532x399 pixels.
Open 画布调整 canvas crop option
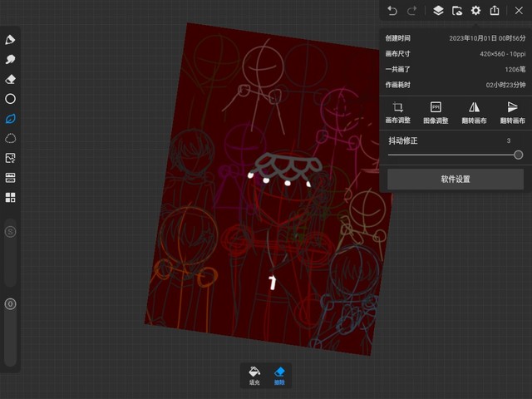[x=398, y=112]
